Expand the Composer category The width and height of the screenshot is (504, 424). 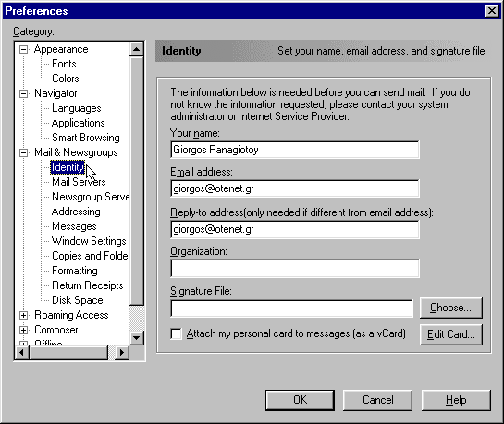coord(23,331)
